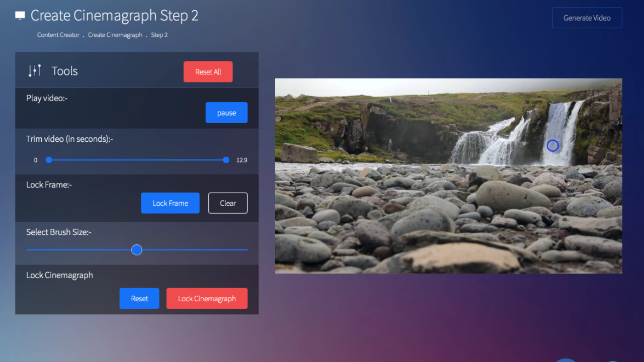644x362 pixels.
Task: Click the blue Reset button under Lock Cinemagraph
Action: [x=139, y=299]
